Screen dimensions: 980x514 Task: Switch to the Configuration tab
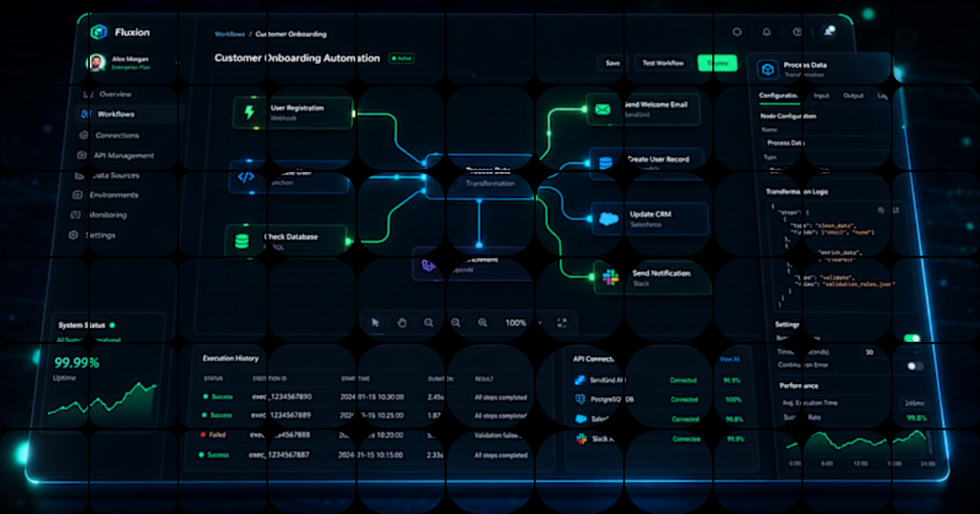[x=778, y=95]
